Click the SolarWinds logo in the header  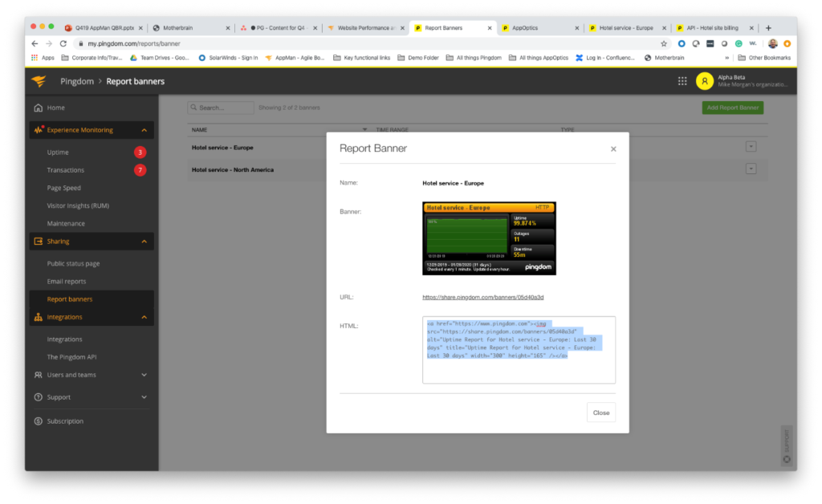click(x=39, y=81)
